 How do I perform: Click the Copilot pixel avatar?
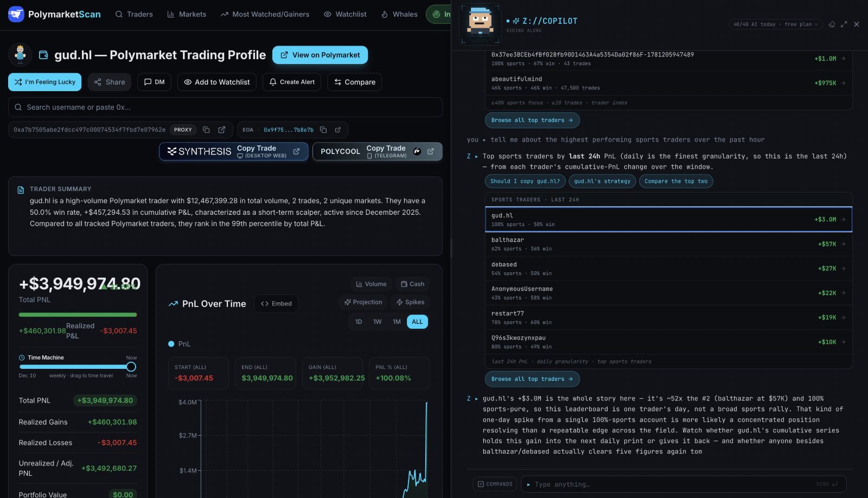(480, 24)
